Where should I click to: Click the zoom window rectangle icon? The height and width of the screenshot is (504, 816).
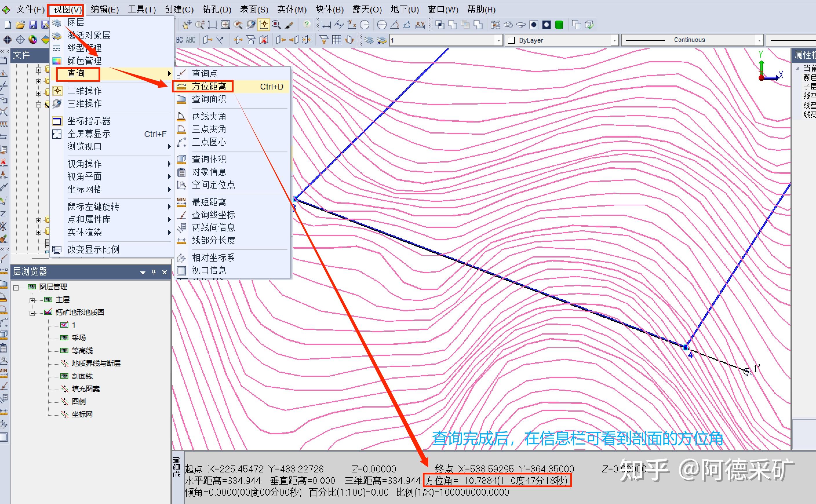213,25
